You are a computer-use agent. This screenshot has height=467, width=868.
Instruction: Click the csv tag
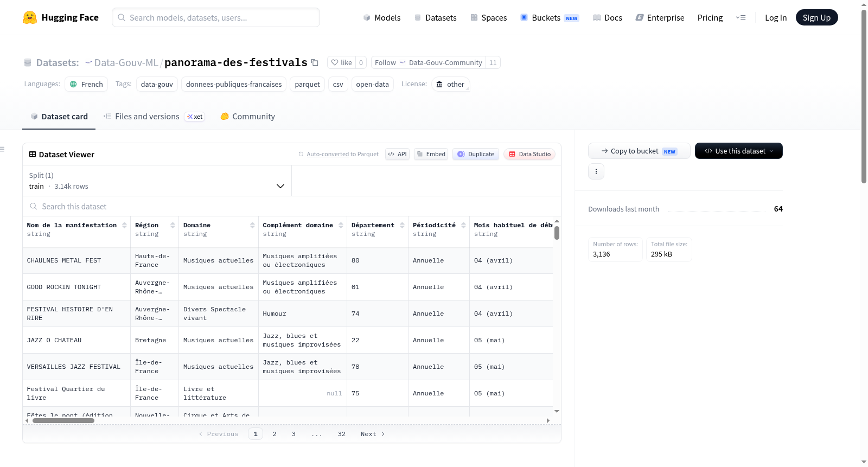(x=338, y=84)
